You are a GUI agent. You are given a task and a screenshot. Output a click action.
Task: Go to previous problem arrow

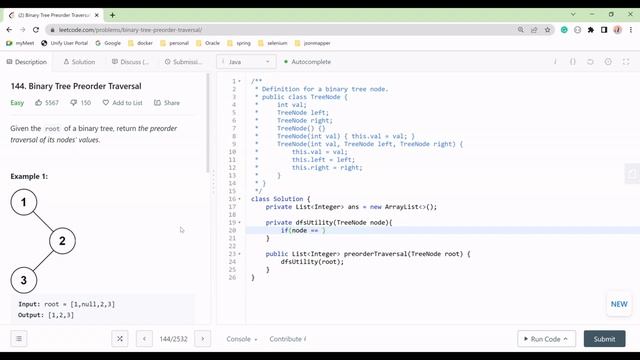click(144, 339)
